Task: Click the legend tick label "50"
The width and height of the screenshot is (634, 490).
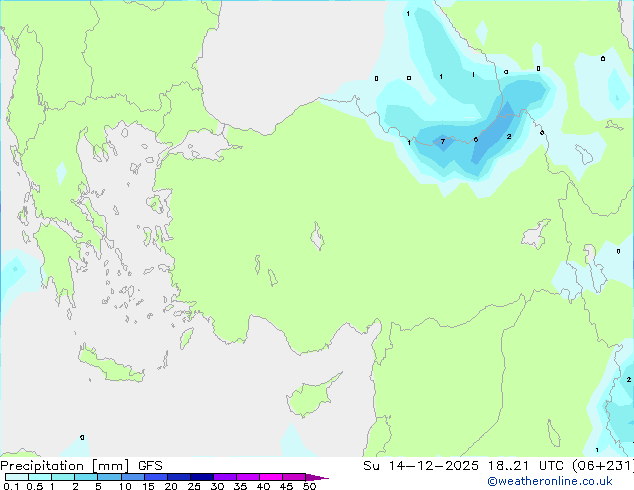Action: point(309,486)
